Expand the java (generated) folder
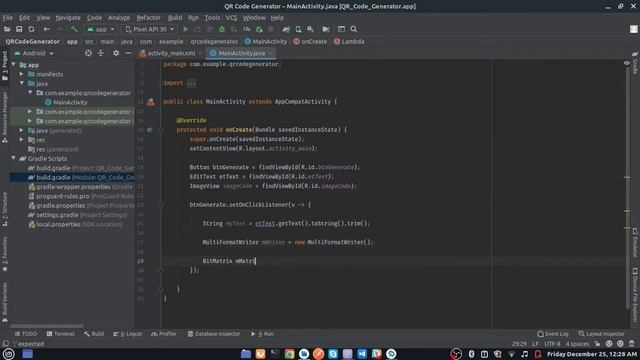This screenshot has height=360, width=640. click(x=22, y=130)
